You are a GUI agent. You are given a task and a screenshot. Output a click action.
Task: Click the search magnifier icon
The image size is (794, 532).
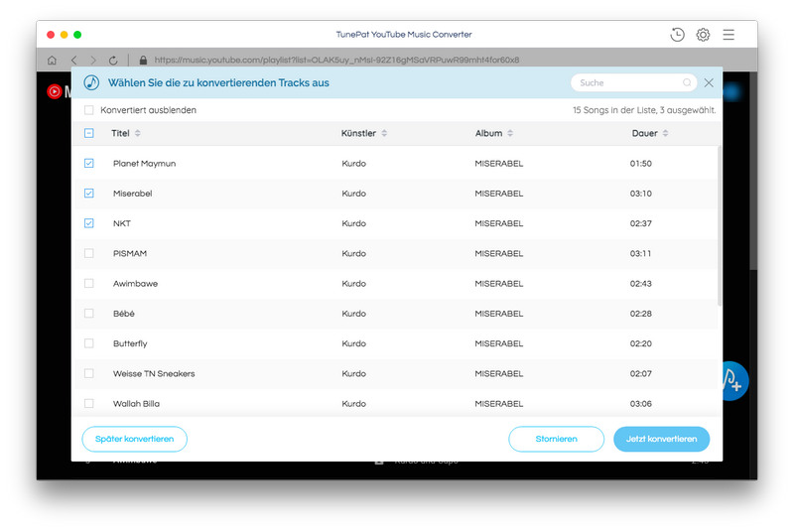pyautogui.click(x=687, y=82)
